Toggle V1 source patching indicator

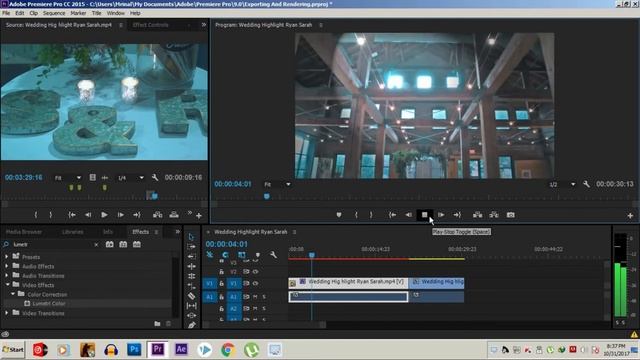(210, 283)
